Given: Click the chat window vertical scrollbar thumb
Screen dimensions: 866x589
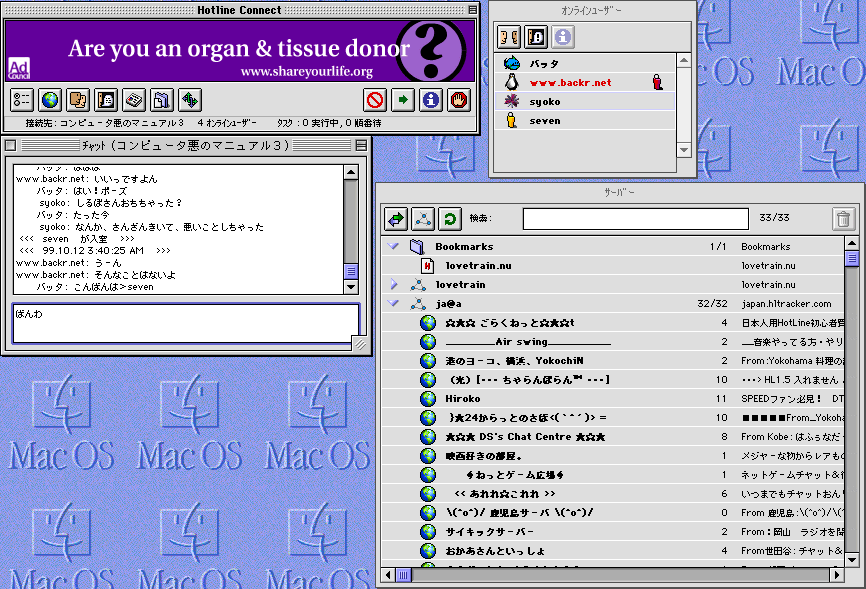Looking at the screenshot, I should coord(350,271).
